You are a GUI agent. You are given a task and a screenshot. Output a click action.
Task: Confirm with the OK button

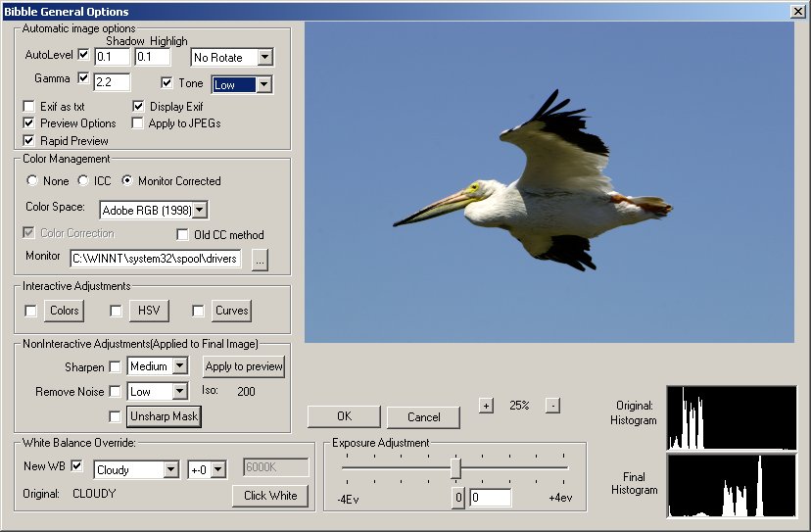pyautogui.click(x=344, y=416)
